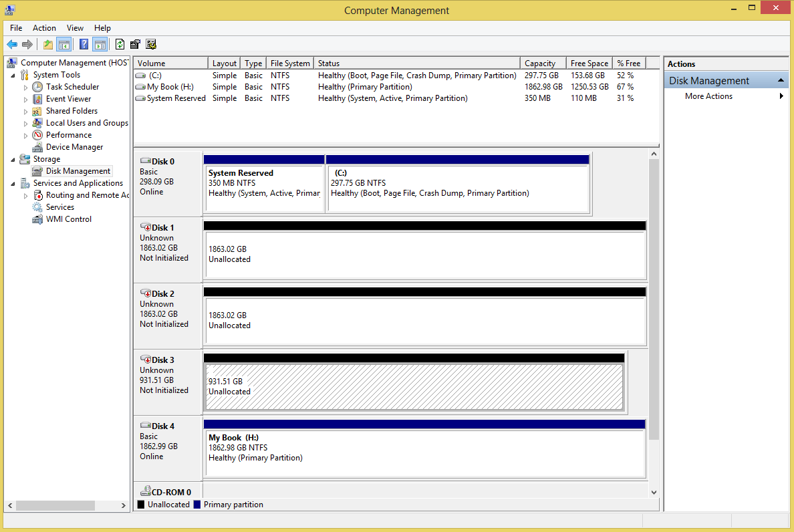Sort by the Free Space column header
794x532 pixels.
tap(589, 63)
